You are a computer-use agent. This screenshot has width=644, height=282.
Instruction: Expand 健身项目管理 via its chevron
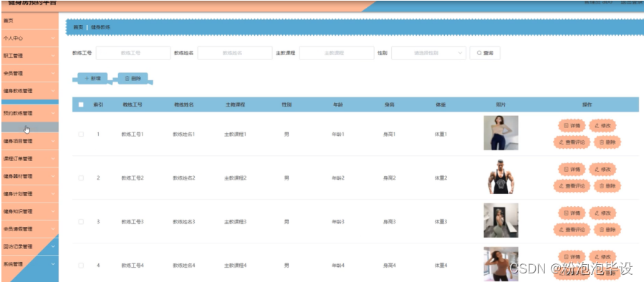tap(53, 141)
